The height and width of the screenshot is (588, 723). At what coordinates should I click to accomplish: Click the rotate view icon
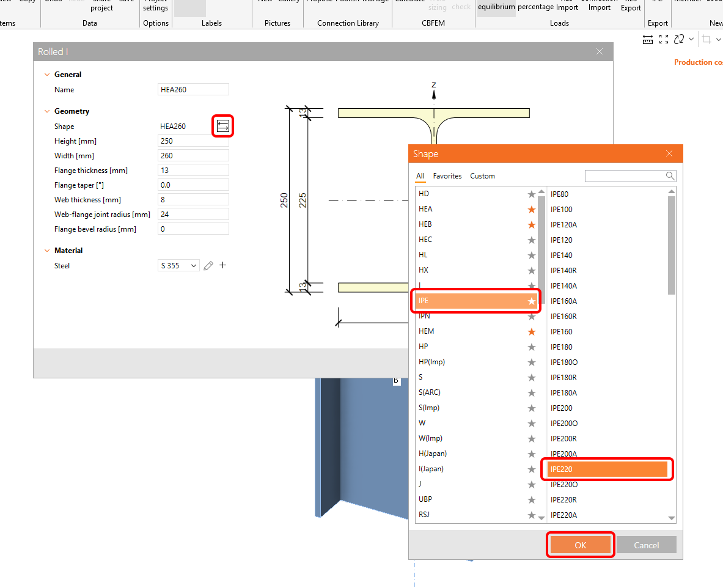tap(679, 40)
